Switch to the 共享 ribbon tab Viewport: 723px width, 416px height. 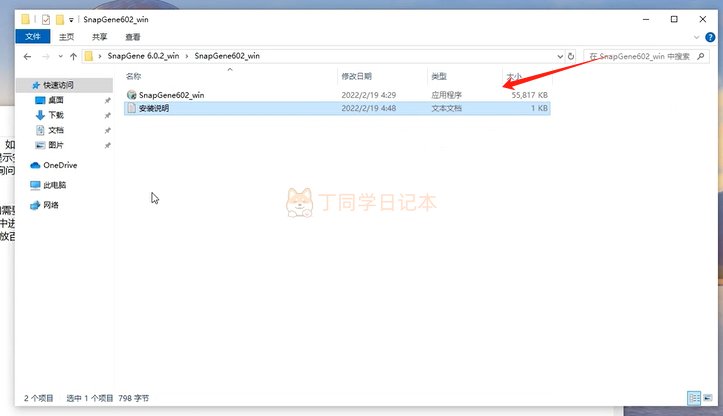(99, 37)
